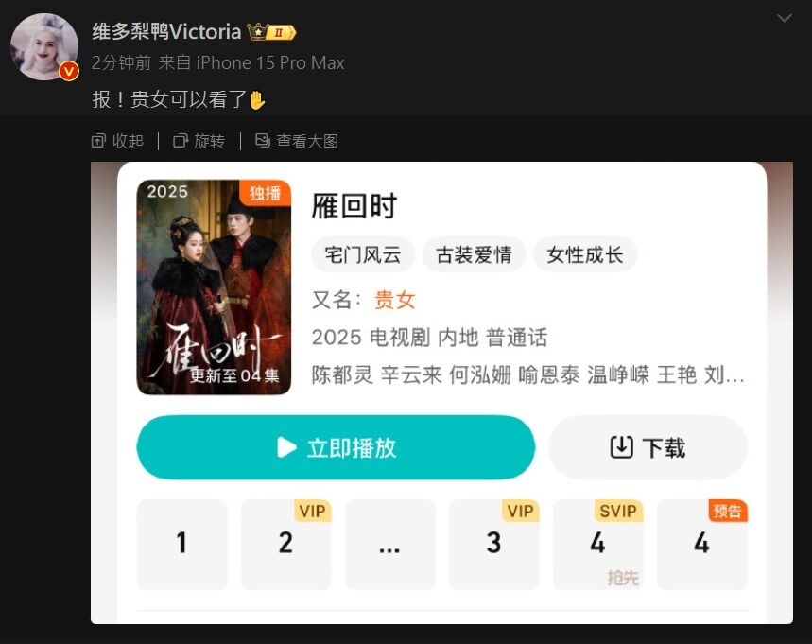This screenshot has width=812, height=644.
Task: Click the 雁回时 drama poster thumbnail
Action: (x=214, y=287)
